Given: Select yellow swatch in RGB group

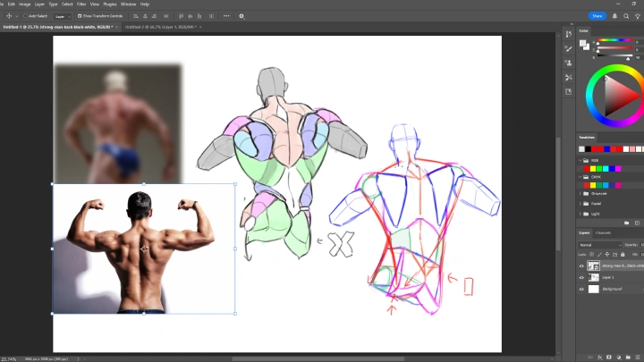Looking at the screenshot, I should click(x=593, y=169).
